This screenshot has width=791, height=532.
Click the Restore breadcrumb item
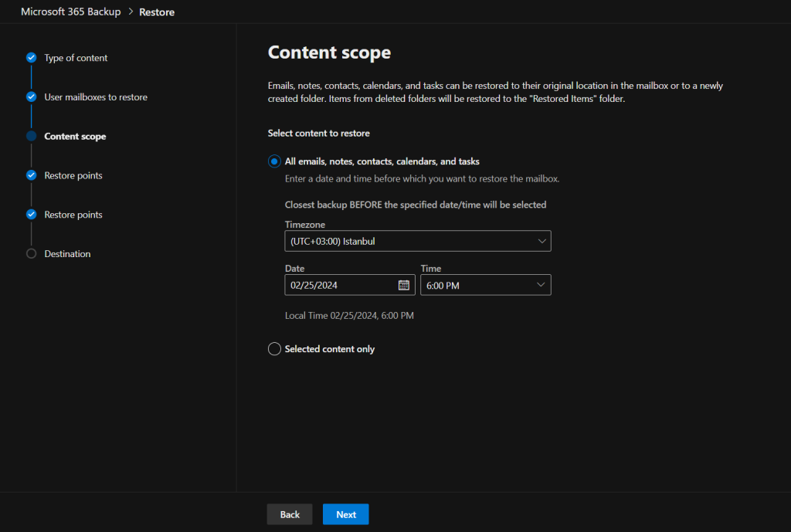coord(157,12)
